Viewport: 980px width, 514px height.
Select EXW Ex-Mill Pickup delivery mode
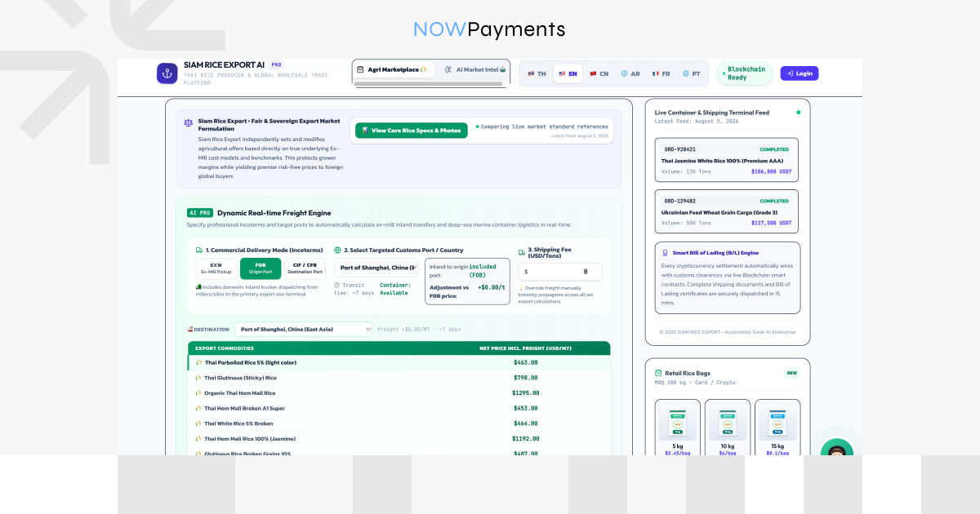[216, 268]
